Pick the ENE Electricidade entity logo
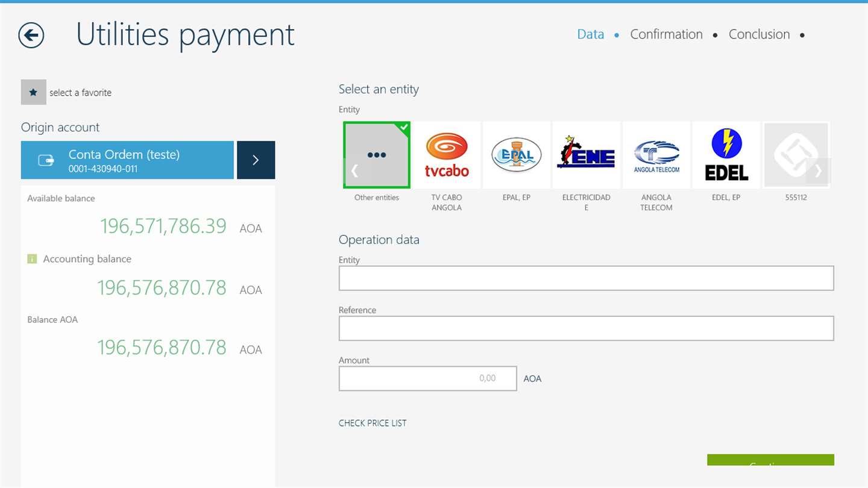Screen dimensions: 868x488 (x=587, y=155)
